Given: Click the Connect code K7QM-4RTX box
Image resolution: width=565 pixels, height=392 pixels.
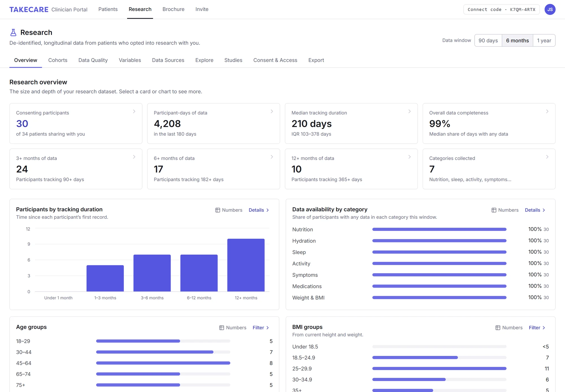Looking at the screenshot, I should 501,9.
